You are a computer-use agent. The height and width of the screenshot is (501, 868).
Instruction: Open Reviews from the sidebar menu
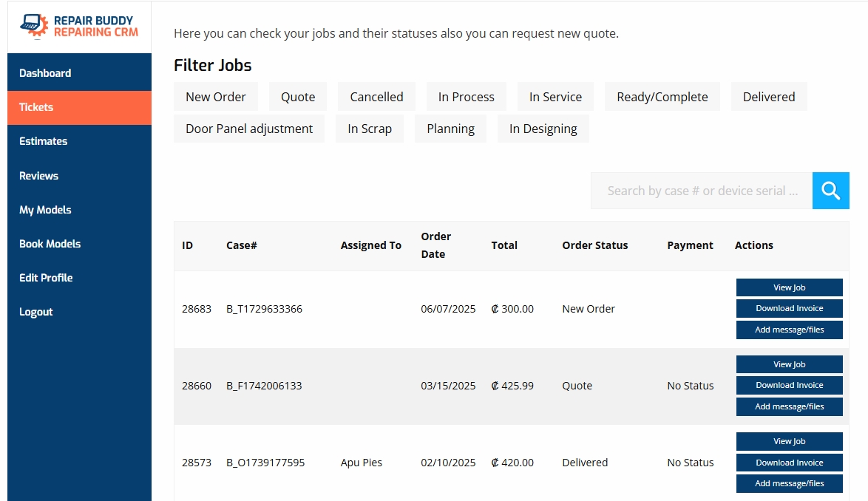click(x=38, y=176)
